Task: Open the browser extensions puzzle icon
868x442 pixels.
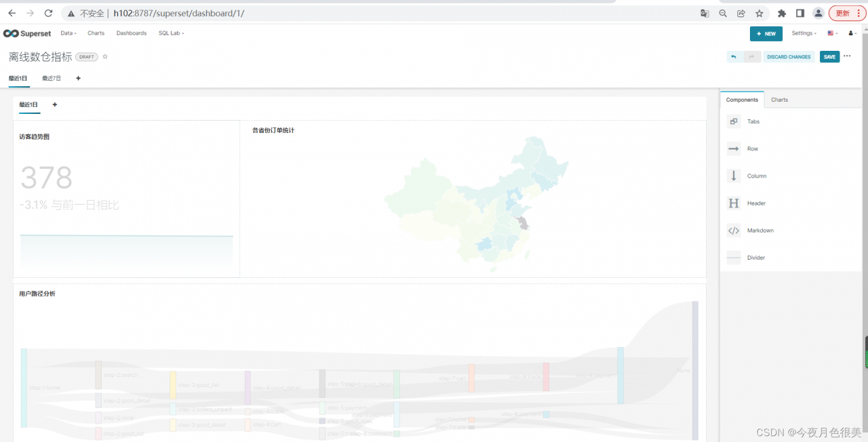Action: tap(782, 13)
